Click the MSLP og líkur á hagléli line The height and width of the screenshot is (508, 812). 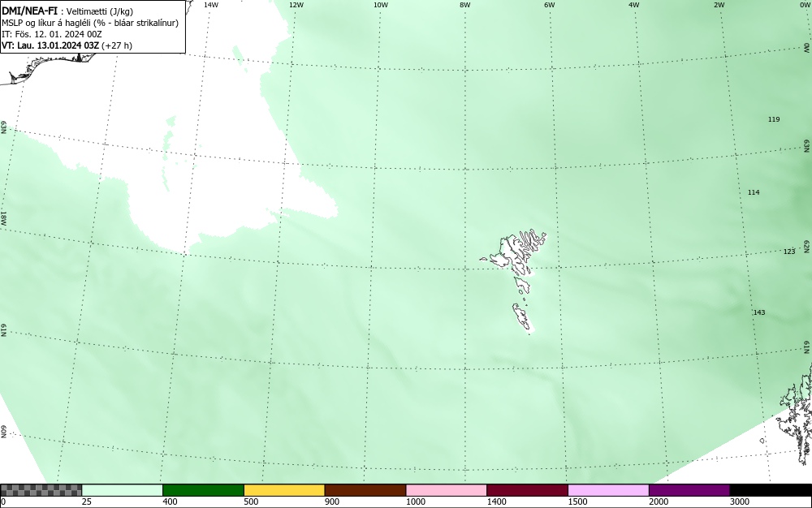90,23
